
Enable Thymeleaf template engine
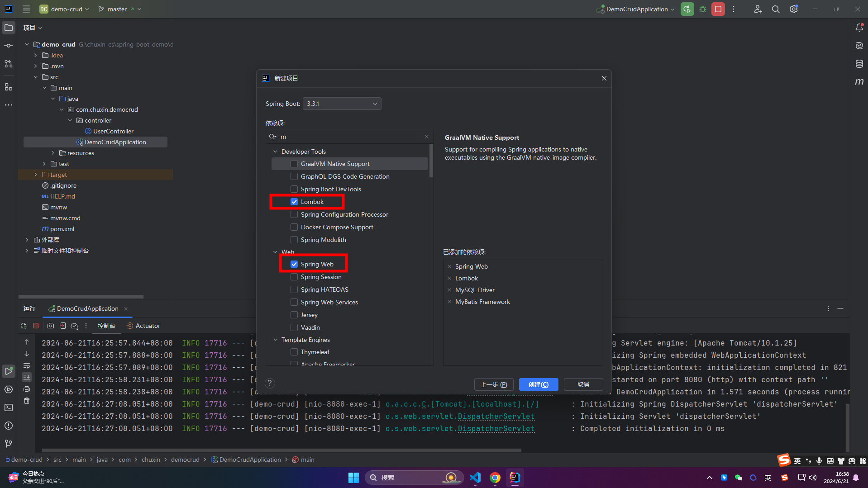[294, 352]
